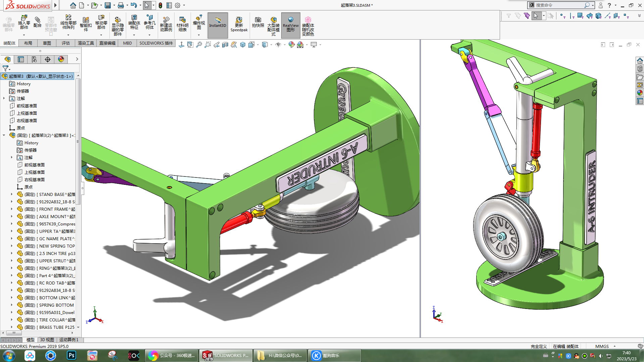Open dropdown under 插入零部件
This screenshot has width=644, height=362.
coord(24,35)
